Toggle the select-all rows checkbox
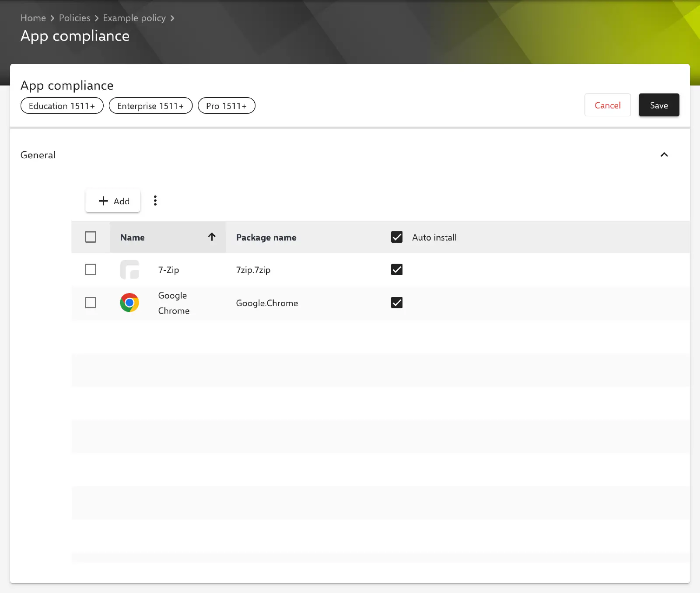The width and height of the screenshot is (700, 593). point(91,237)
